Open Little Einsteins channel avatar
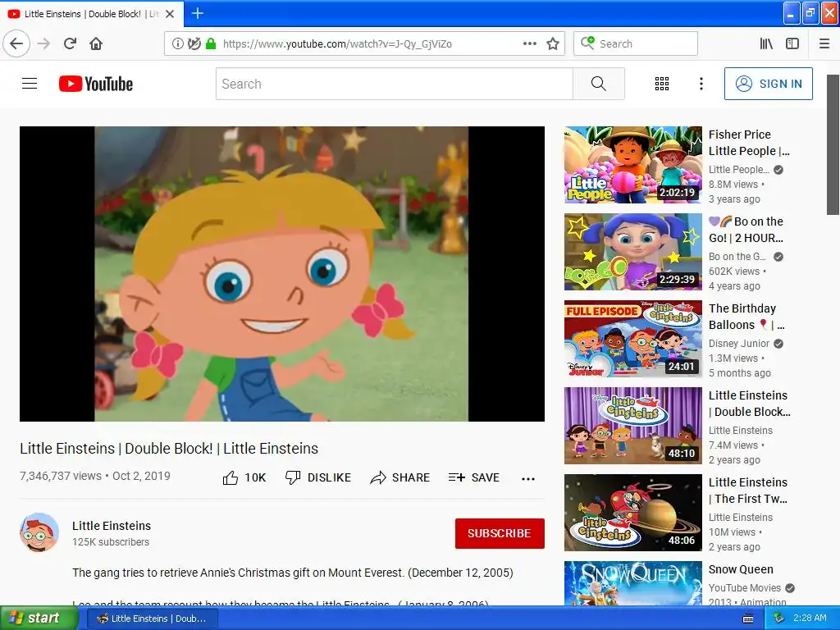Viewport: 840px width, 630px height. pos(39,532)
